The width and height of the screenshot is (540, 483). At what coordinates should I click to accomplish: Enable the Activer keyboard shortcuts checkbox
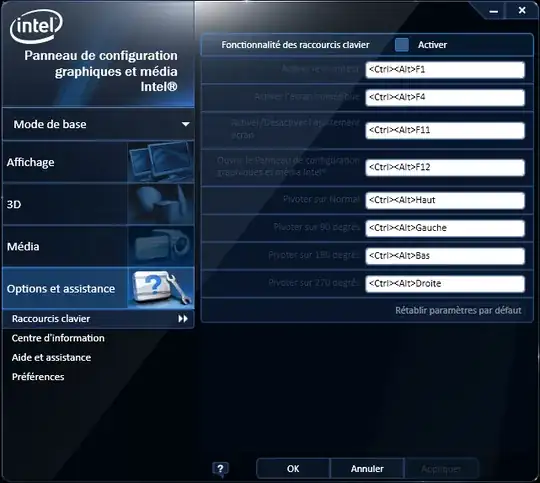click(x=402, y=45)
